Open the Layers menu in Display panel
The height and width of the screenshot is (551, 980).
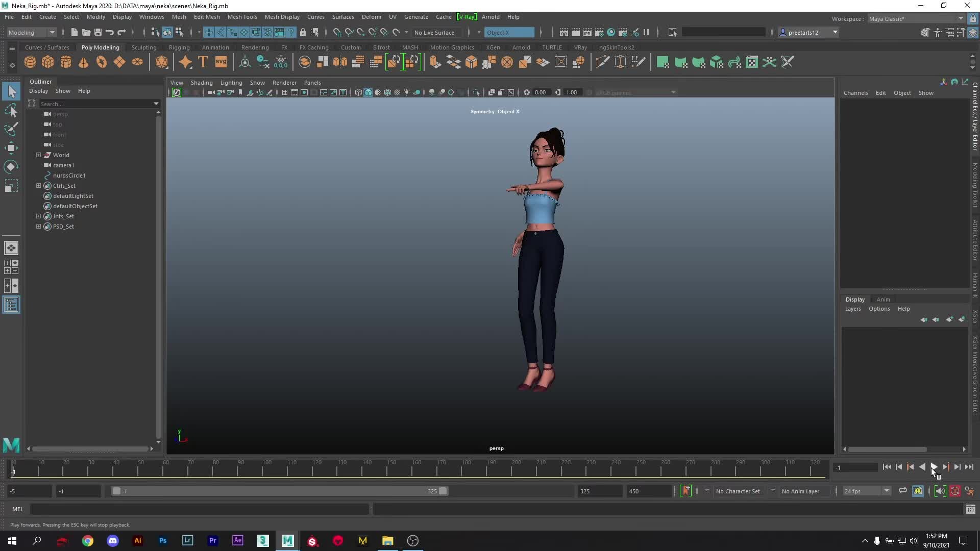852,309
